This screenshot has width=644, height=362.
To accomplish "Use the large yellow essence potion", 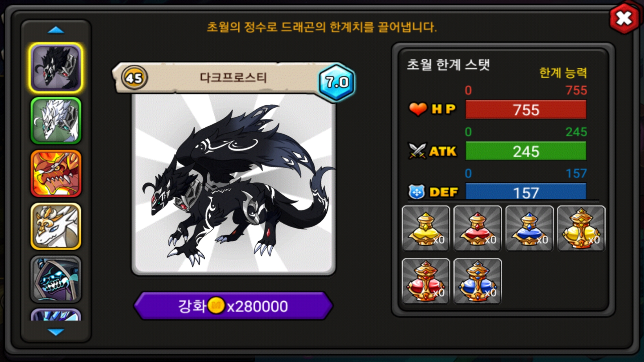I will tap(581, 228).
